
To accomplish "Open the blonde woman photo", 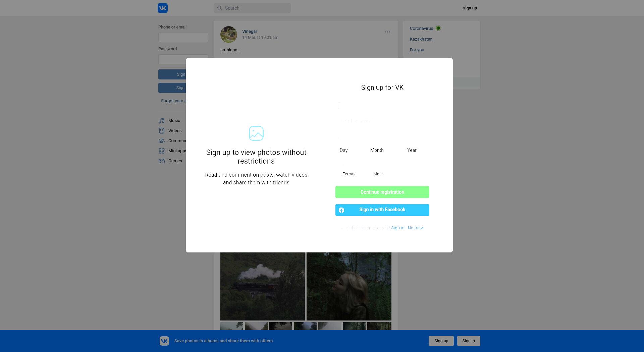I will pyautogui.click(x=349, y=286).
